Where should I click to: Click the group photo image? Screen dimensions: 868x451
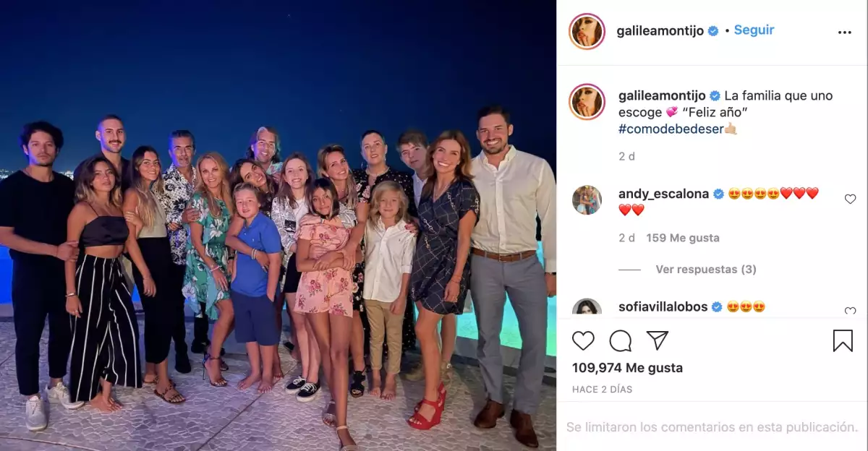(278, 225)
